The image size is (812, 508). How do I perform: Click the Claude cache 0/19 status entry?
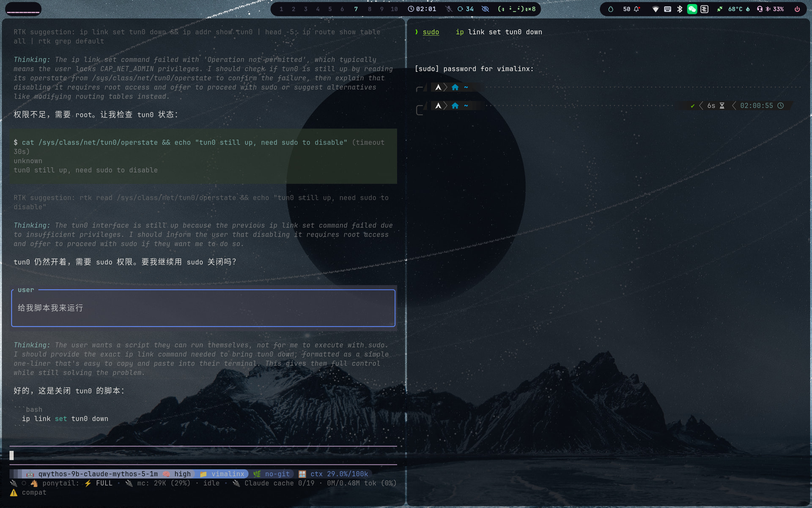click(280, 483)
